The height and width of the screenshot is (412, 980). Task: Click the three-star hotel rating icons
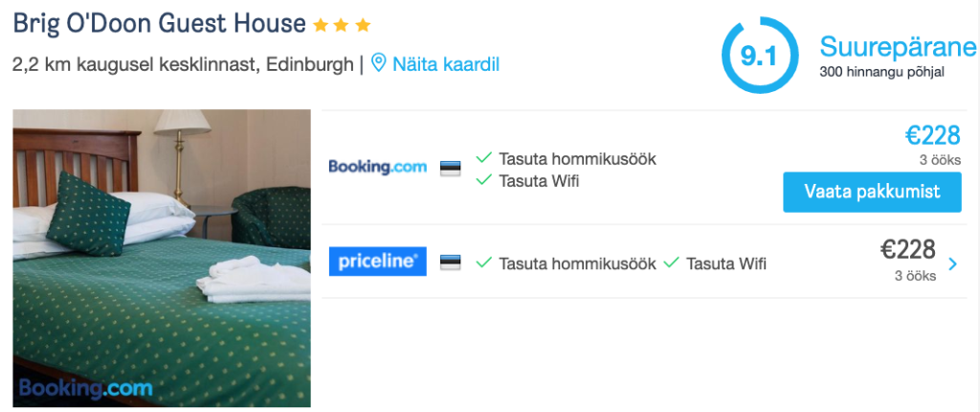(x=343, y=25)
